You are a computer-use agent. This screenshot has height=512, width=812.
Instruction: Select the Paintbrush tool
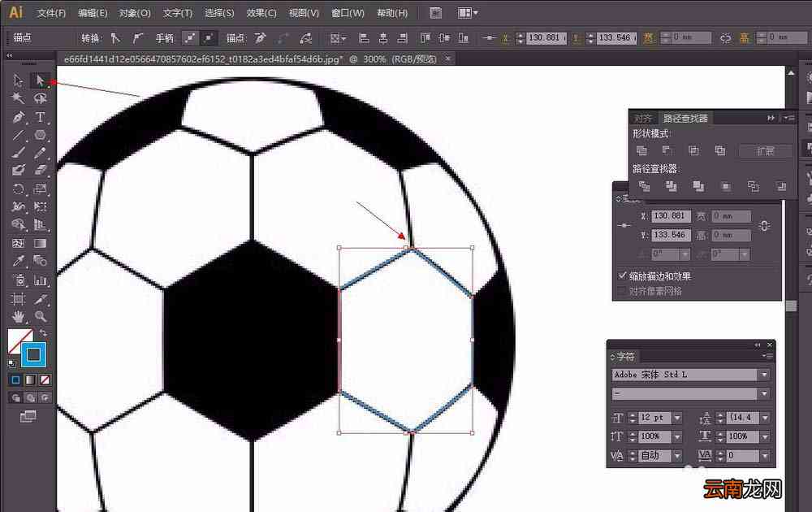point(18,153)
